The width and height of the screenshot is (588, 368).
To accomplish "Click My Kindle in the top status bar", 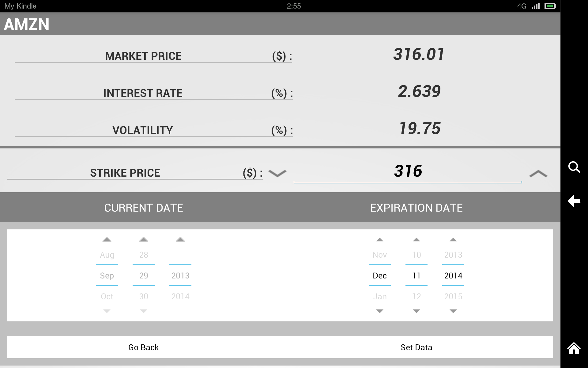I will pyautogui.click(x=20, y=6).
